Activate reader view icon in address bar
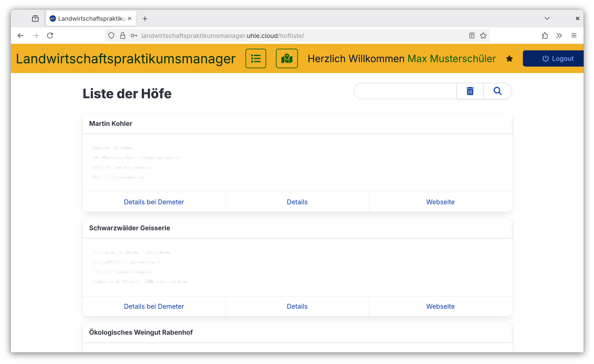 pyautogui.click(x=472, y=35)
